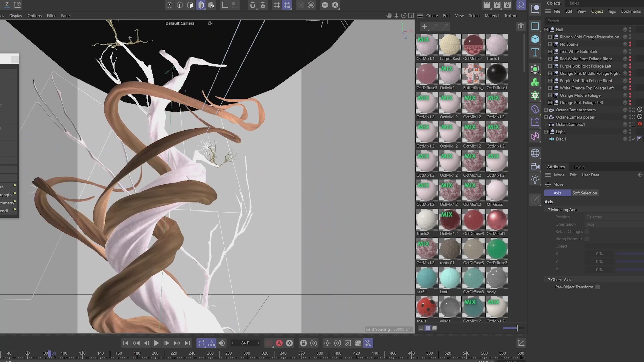This screenshot has height=362, width=644.
Task: Toggle the red Autokey button
Action: coord(279,343)
